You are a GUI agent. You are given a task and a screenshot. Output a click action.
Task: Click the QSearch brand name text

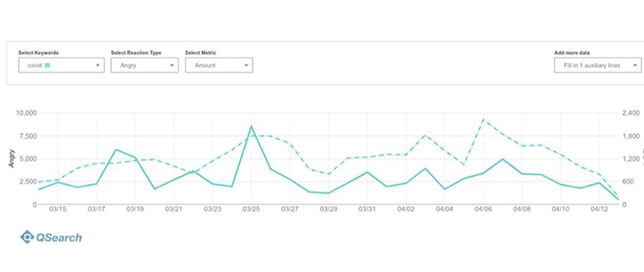[59, 238]
